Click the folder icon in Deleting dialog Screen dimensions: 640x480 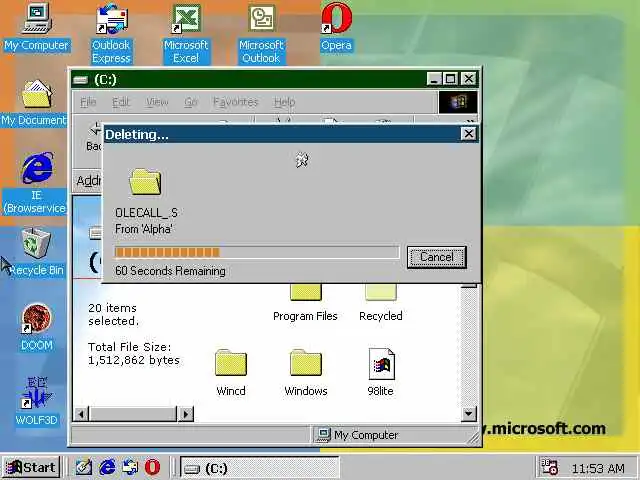(x=145, y=182)
